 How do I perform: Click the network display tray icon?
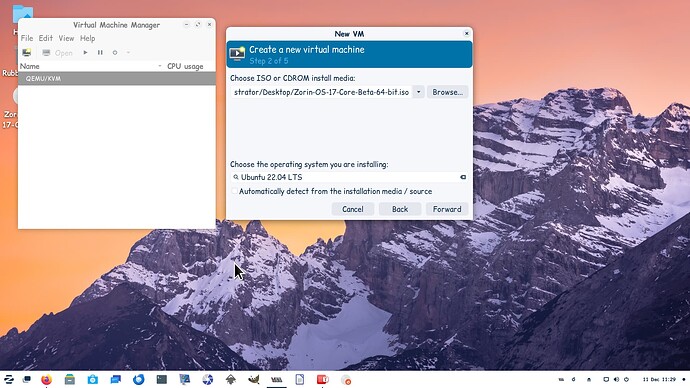[606, 379]
